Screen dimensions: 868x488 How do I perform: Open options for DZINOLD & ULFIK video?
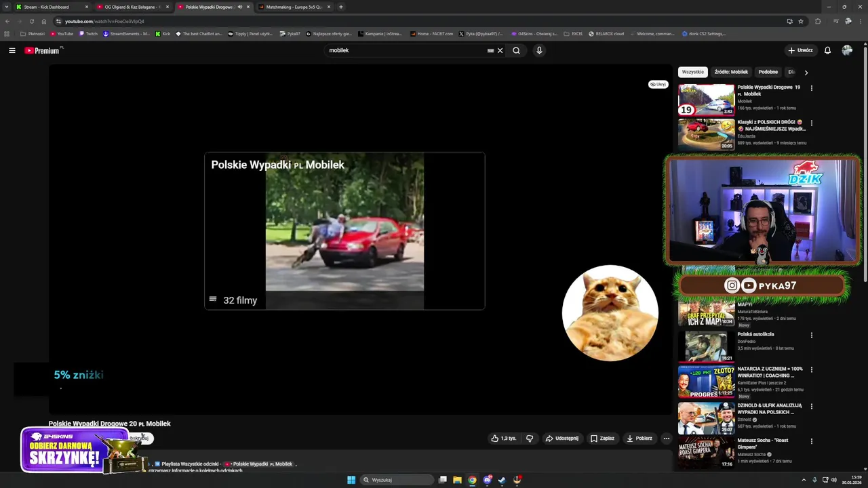coord(811,406)
